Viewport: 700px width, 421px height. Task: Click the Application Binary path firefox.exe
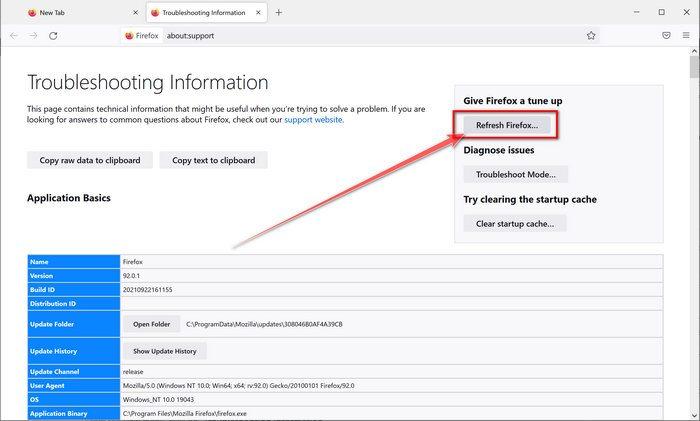pyautogui.click(x=184, y=414)
